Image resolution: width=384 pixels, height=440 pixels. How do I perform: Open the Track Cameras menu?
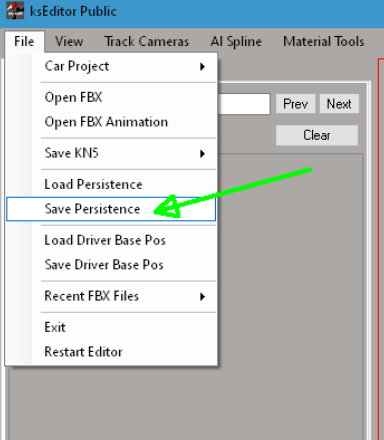coord(147,42)
